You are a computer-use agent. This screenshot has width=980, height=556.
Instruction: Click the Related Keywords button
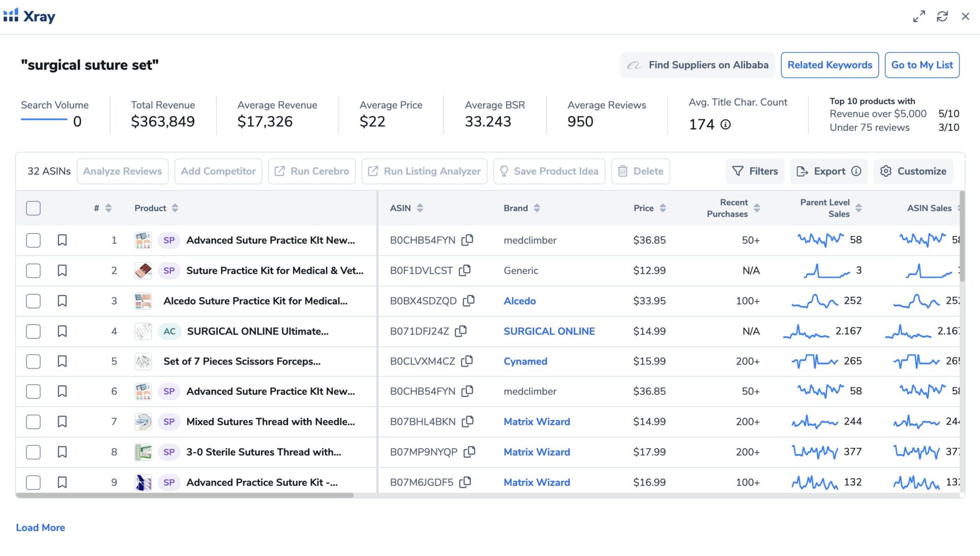click(830, 65)
